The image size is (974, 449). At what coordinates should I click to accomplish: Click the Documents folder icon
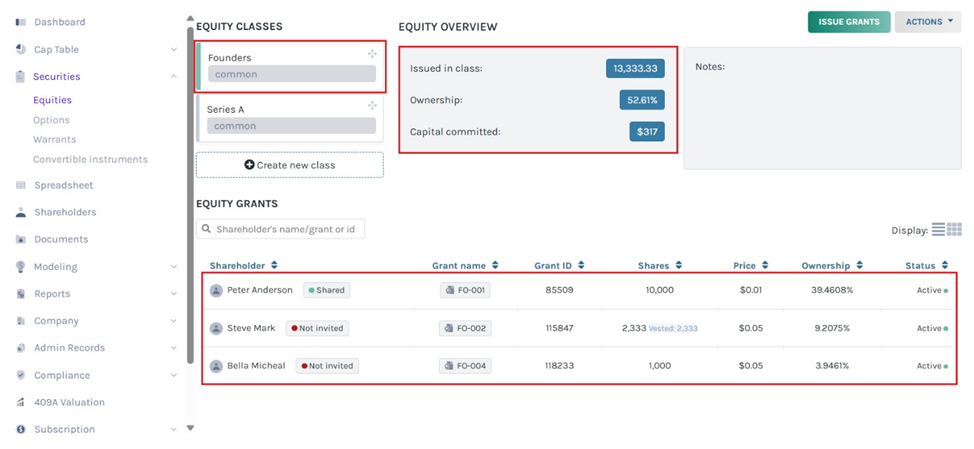pyautogui.click(x=20, y=239)
